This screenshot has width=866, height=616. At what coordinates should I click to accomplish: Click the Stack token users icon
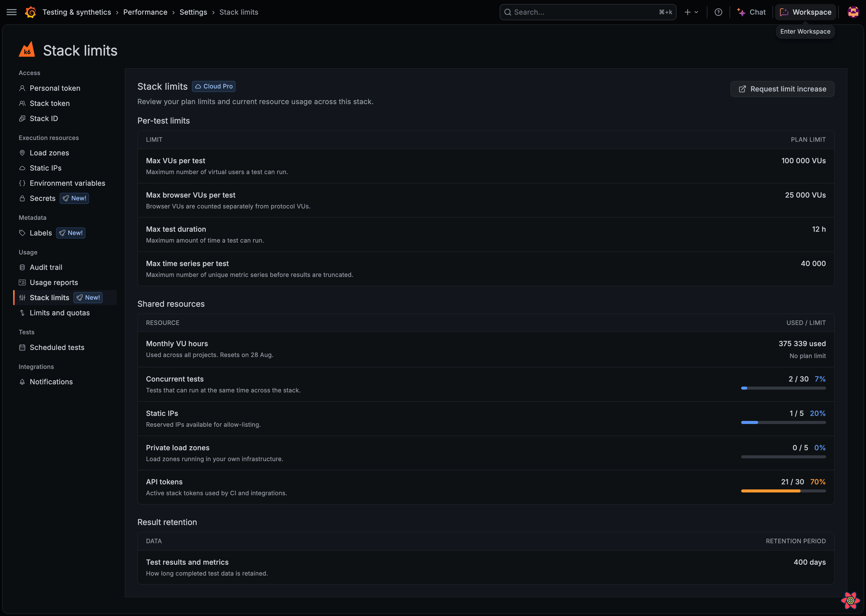22,104
